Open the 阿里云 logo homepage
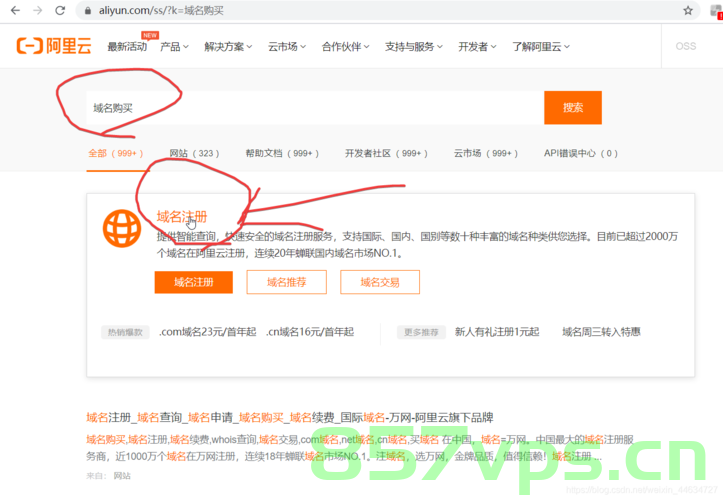 pyautogui.click(x=54, y=46)
